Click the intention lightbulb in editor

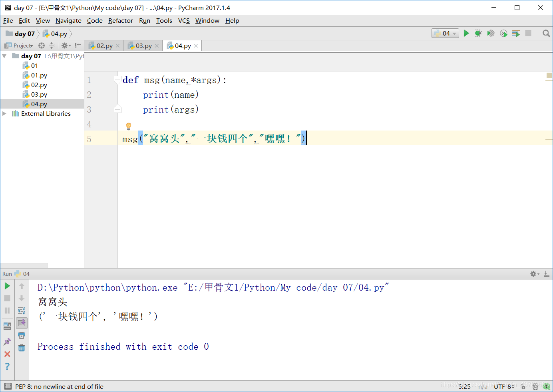point(129,127)
